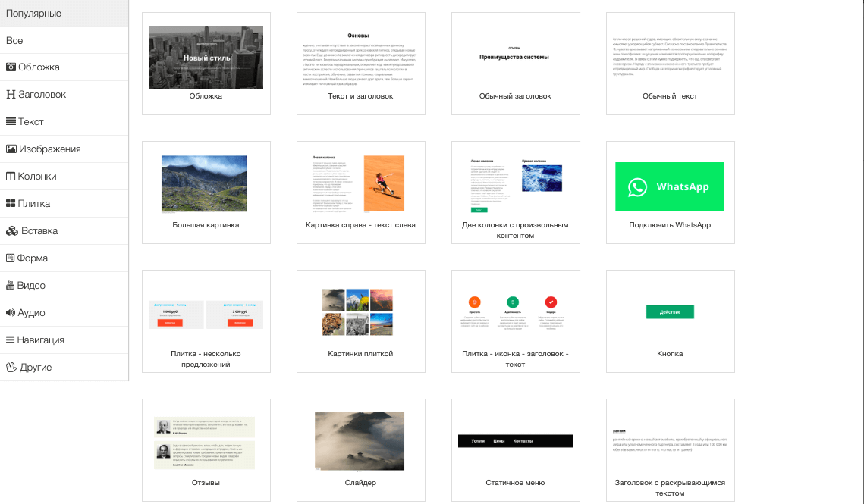
Task: Select the Заголовок category label
Action: tap(42, 94)
